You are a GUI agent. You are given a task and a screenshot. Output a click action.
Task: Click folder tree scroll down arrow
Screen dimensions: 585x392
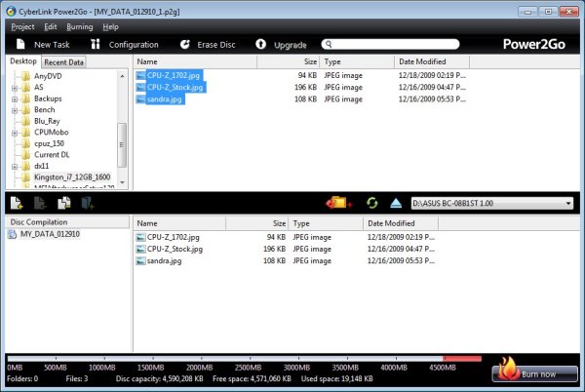(x=122, y=182)
